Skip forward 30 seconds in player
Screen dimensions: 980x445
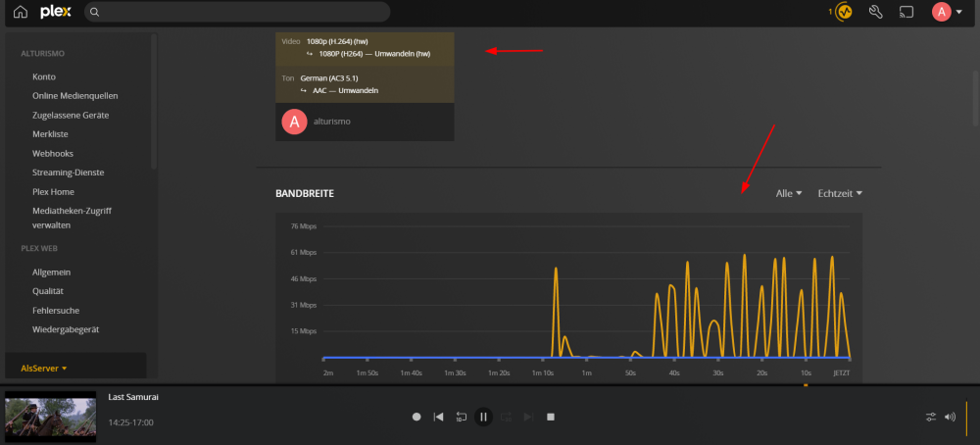click(507, 417)
